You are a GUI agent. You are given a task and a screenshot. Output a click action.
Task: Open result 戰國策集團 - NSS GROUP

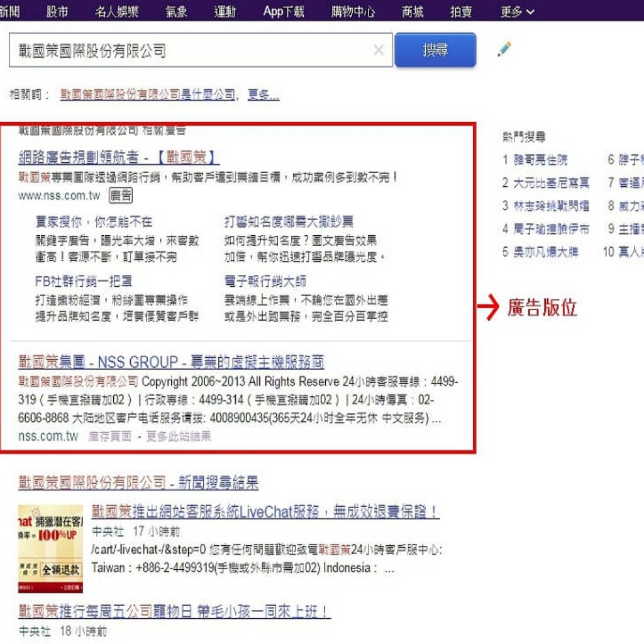(x=171, y=362)
